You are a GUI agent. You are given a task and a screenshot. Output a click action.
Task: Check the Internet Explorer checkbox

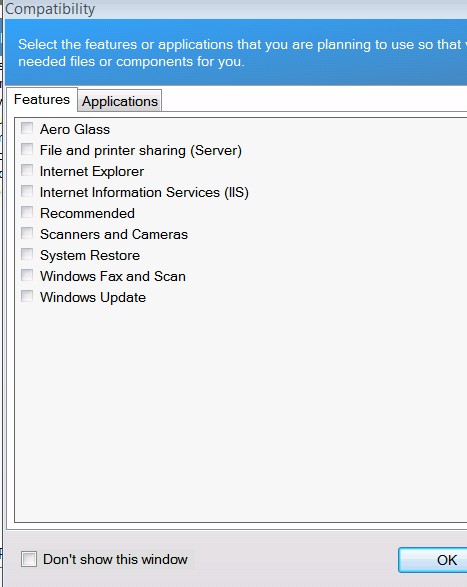point(27,170)
